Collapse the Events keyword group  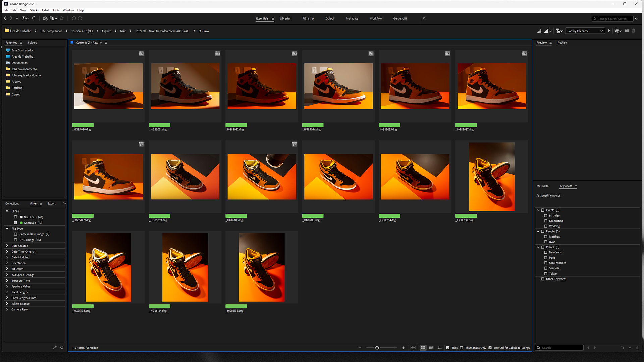point(538,210)
